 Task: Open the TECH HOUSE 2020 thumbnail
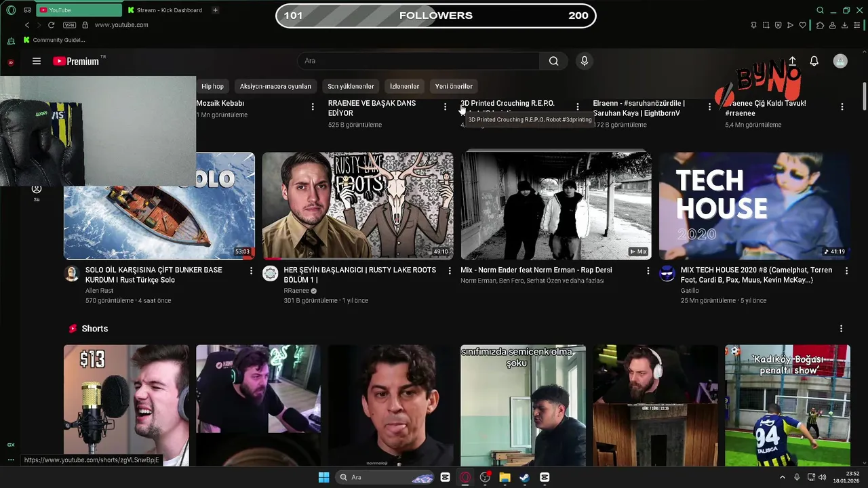tap(755, 206)
